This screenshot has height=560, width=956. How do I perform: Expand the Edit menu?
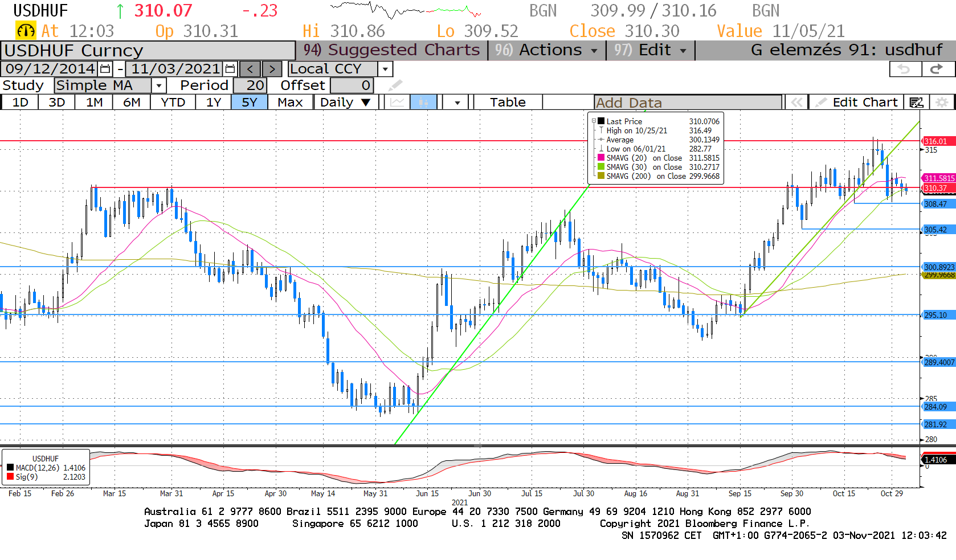(x=651, y=50)
